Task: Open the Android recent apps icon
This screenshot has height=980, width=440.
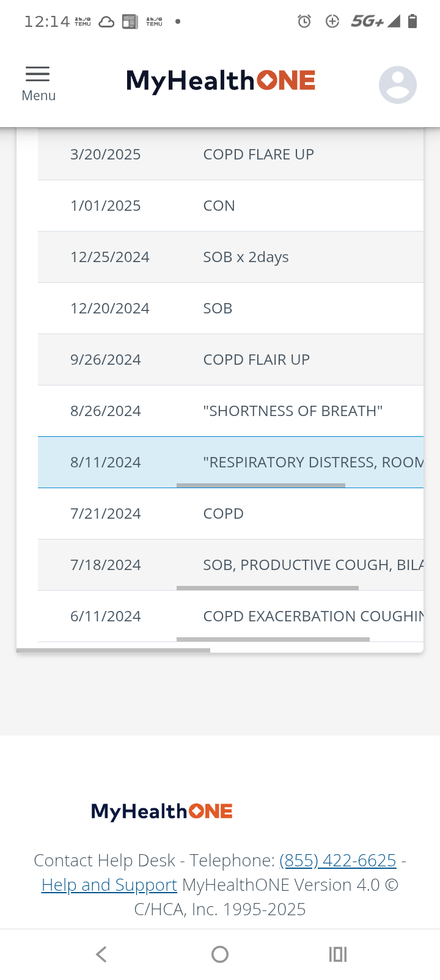Action: pyautogui.click(x=337, y=954)
